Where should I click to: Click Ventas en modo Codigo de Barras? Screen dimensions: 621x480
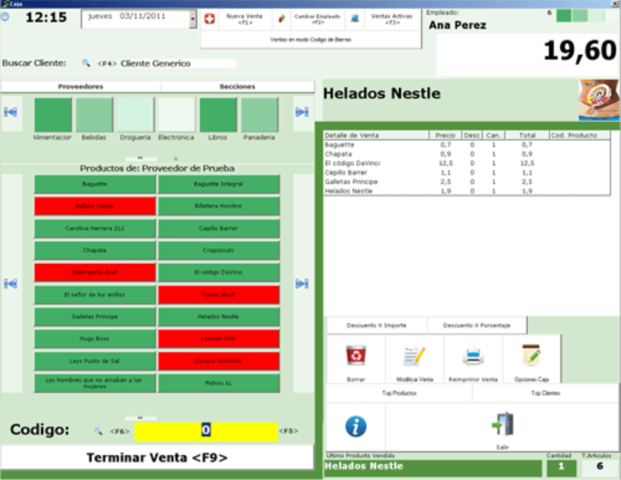coord(311,40)
